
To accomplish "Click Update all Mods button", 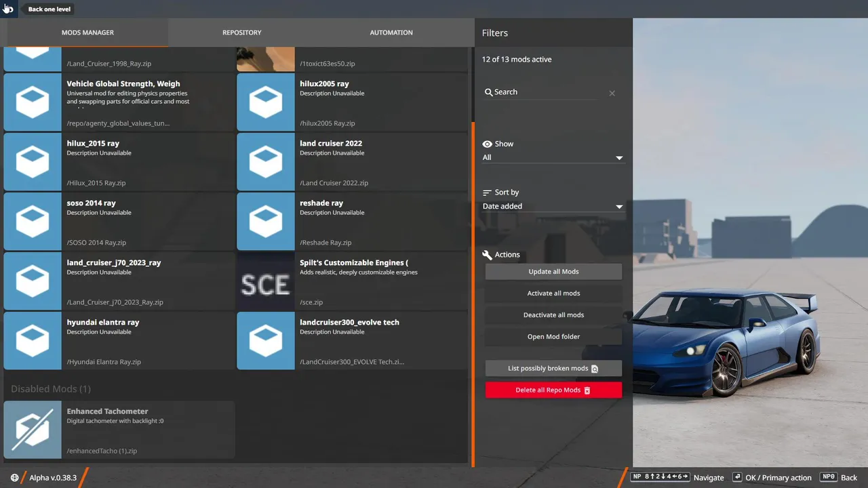I will pos(553,272).
